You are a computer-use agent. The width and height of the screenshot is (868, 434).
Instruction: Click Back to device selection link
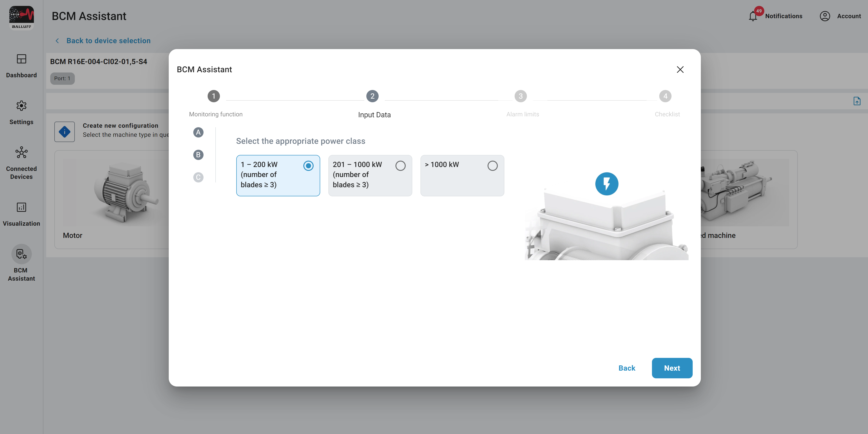tap(108, 41)
